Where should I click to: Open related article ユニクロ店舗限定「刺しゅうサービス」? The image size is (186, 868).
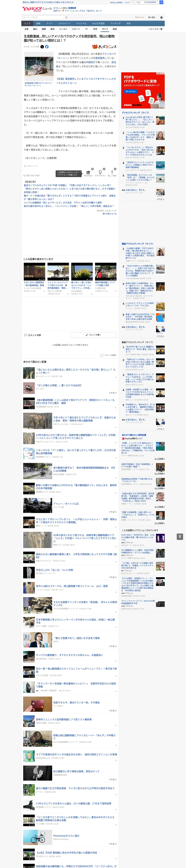tap(63, 203)
